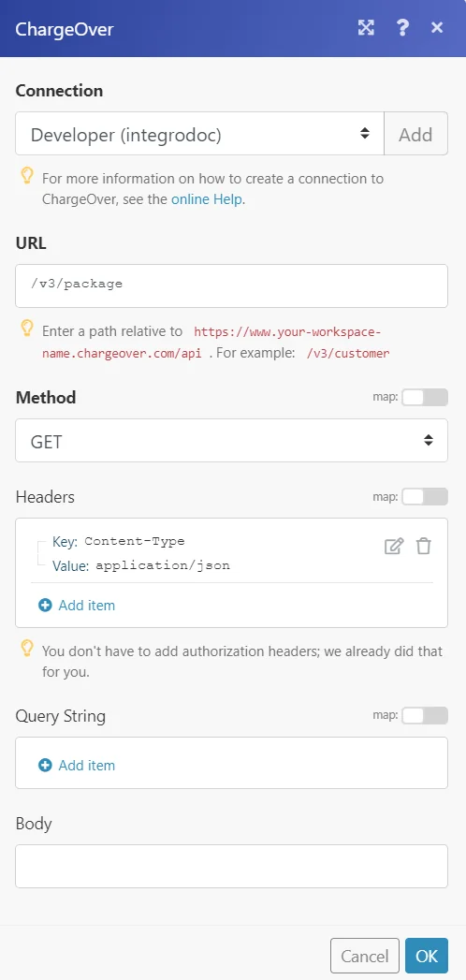Screen dimensions: 466x980
Task: Close the ChargeOver dialog with the X icon
Action: click(x=437, y=27)
